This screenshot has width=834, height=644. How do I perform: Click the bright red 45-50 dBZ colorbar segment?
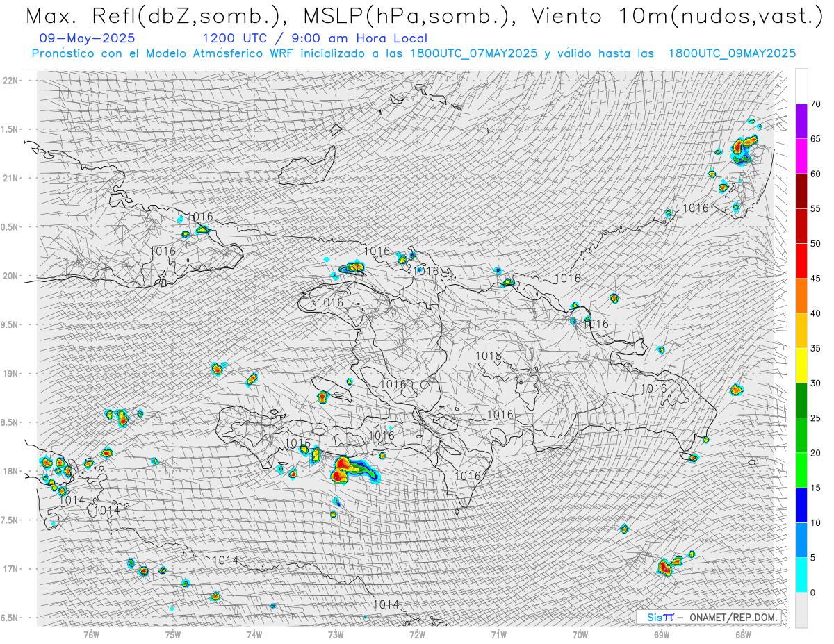[x=801, y=261]
